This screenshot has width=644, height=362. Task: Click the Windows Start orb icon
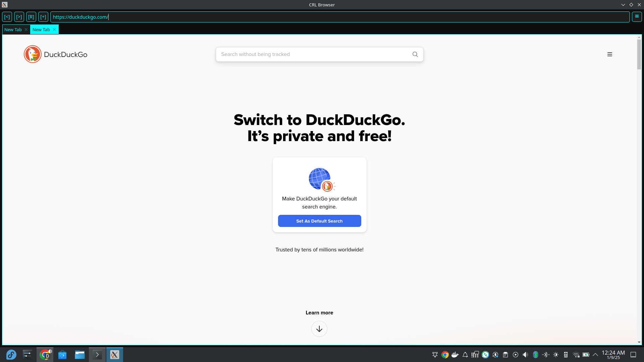point(11,354)
